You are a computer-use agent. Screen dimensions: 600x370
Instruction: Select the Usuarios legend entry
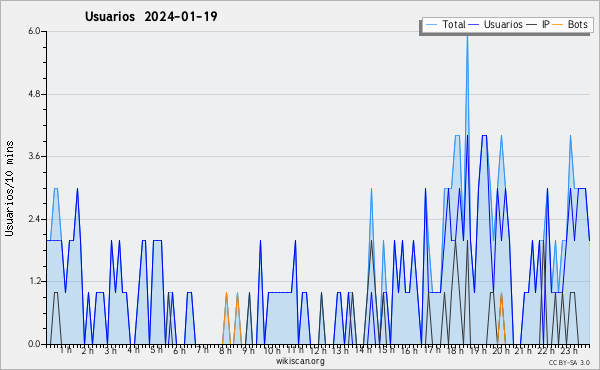pyautogui.click(x=496, y=24)
